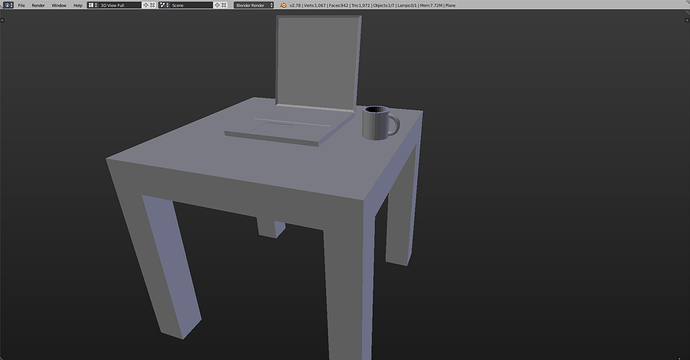Click the Info editor type icon
The height and width of the screenshot is (360, 690).
click(x=8, y=5)
